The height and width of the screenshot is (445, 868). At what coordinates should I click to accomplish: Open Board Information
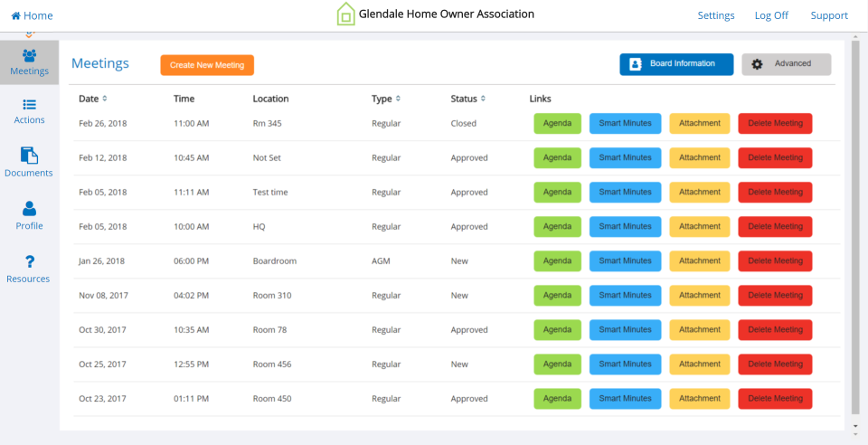[x=676, y=64]
